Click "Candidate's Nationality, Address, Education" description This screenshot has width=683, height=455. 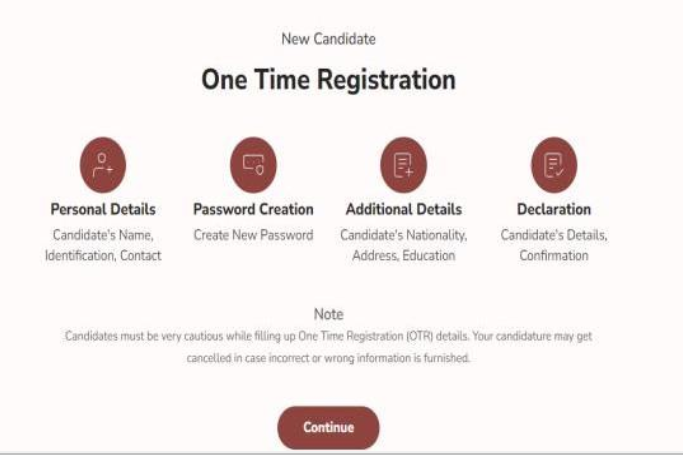coord(403,245)
